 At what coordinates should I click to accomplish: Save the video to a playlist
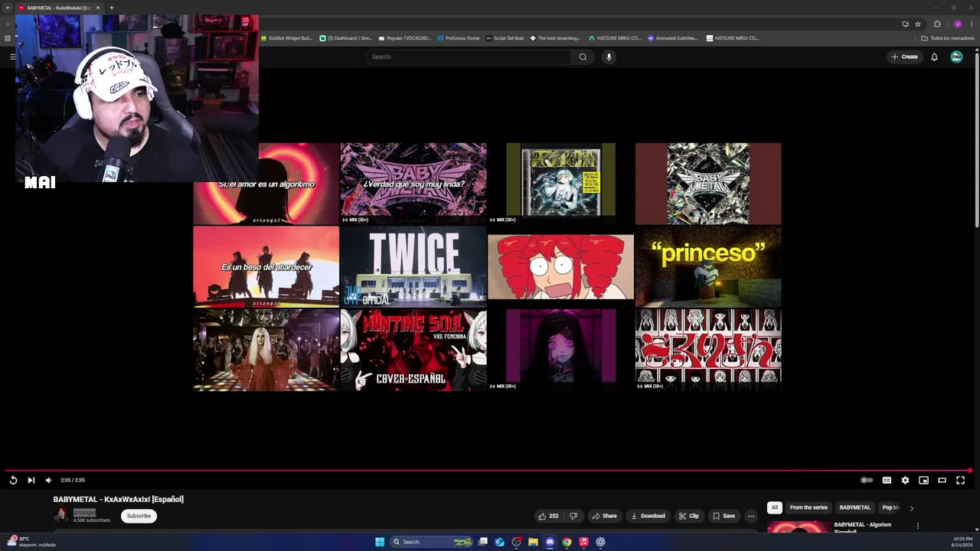click(x=724, y=516)
